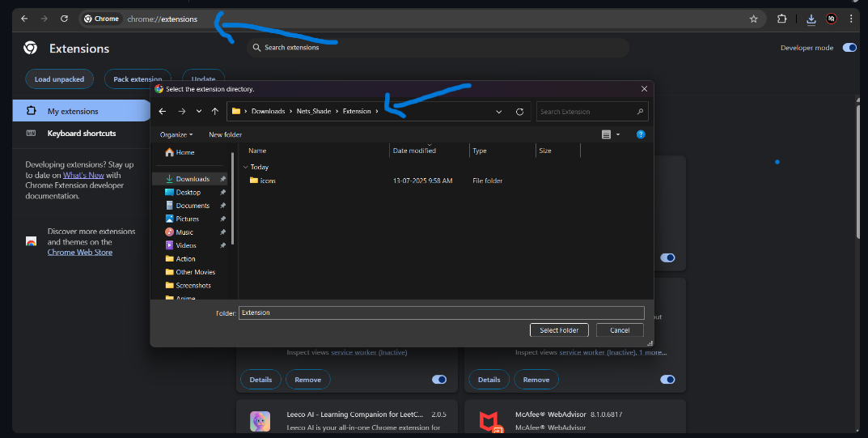Click the view layout icon in the dialog
868x438 pixels.
[x=606, y=134]
